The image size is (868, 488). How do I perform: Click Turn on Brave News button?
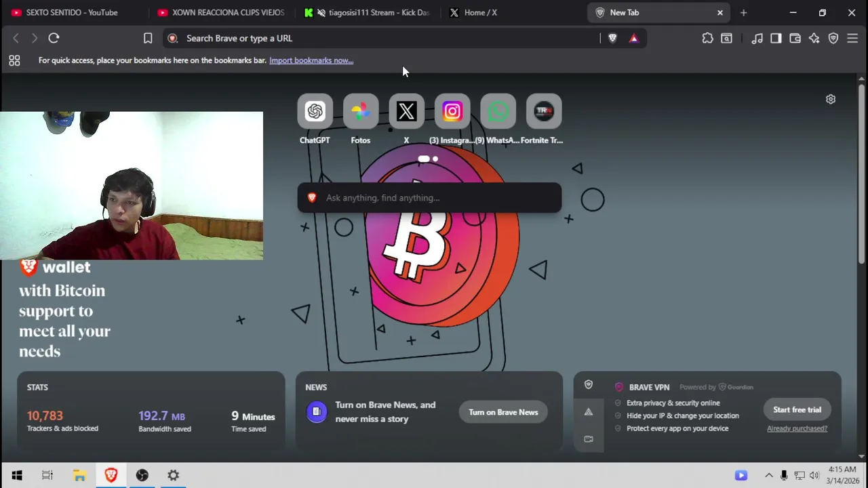pyautogui.click(x=503, y=412)
